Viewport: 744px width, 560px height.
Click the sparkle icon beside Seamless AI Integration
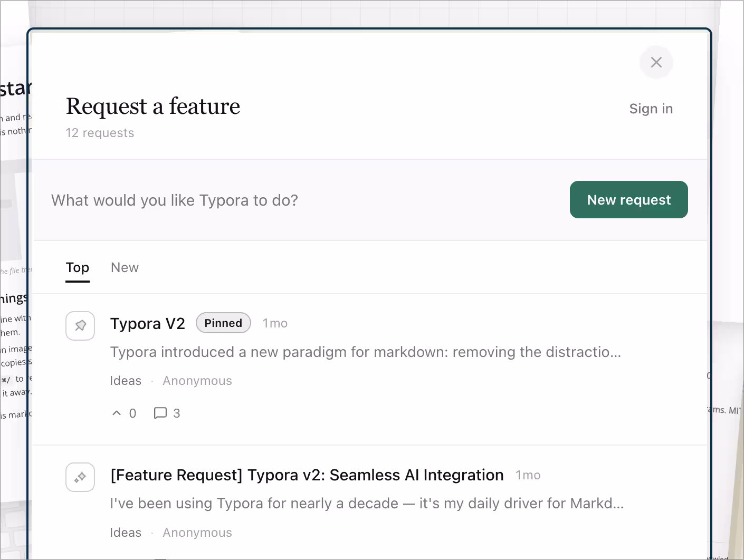tap(80, 477)
